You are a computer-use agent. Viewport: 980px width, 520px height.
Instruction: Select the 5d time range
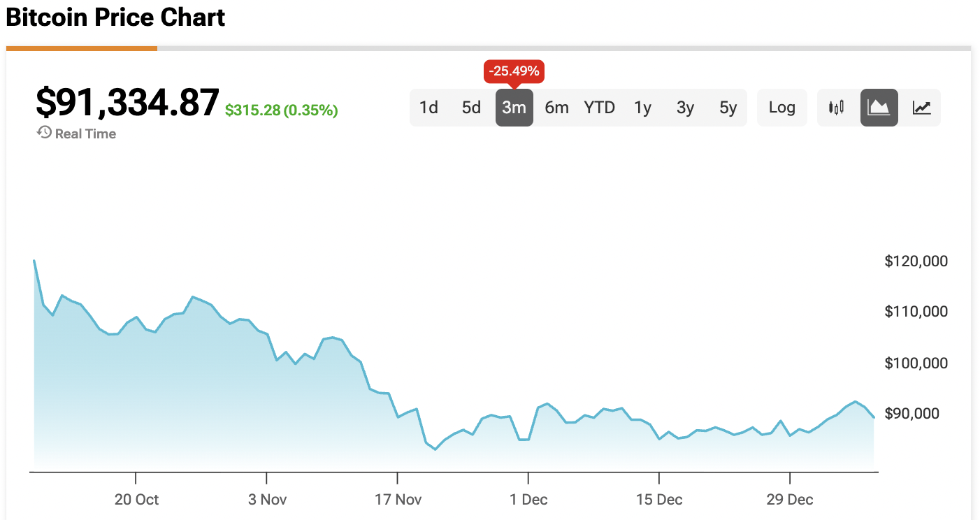[471, 108]
